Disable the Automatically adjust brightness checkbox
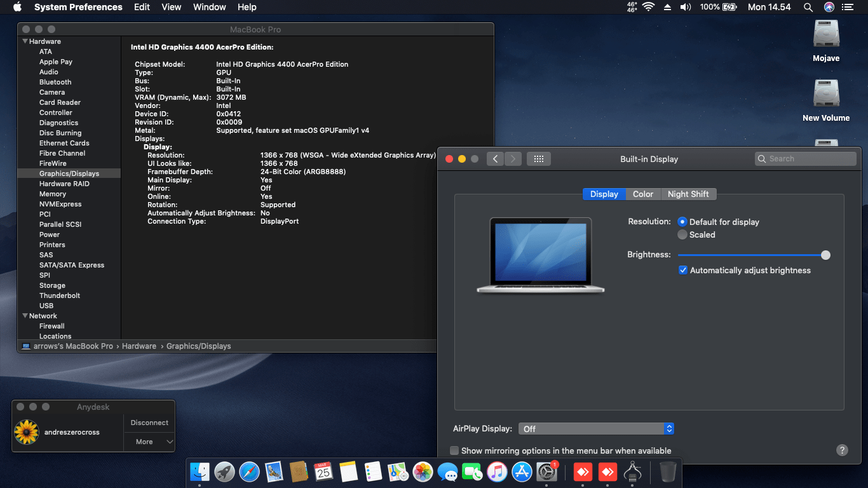 [682, 270]
